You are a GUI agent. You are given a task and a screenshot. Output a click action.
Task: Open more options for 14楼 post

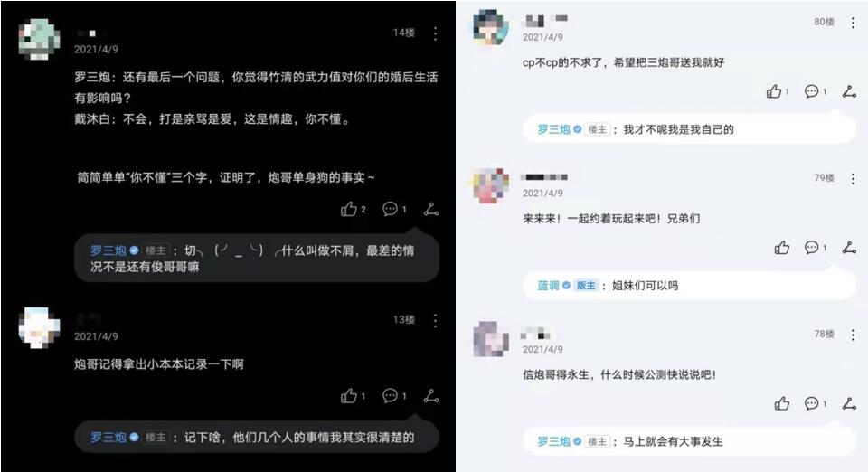pos(436,33)
